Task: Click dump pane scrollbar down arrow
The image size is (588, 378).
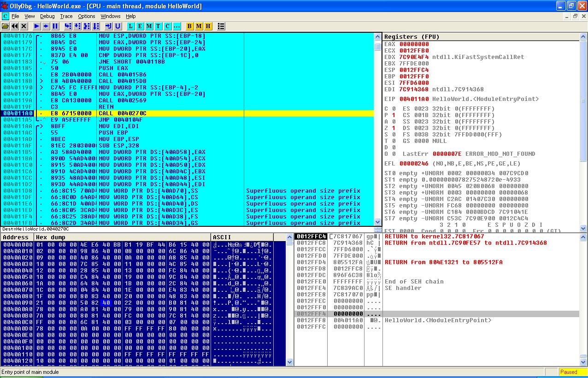Action: pyautogui.click(x=289, y=362)
